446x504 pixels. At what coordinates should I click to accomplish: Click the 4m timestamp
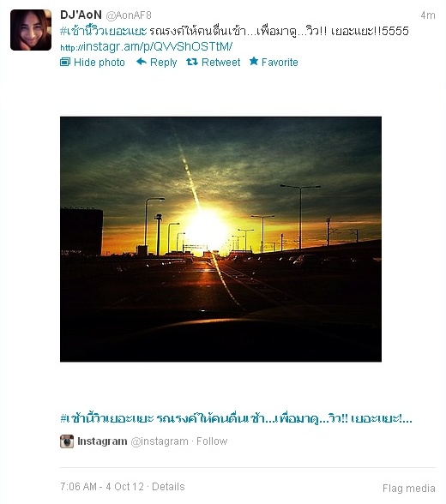428,15
